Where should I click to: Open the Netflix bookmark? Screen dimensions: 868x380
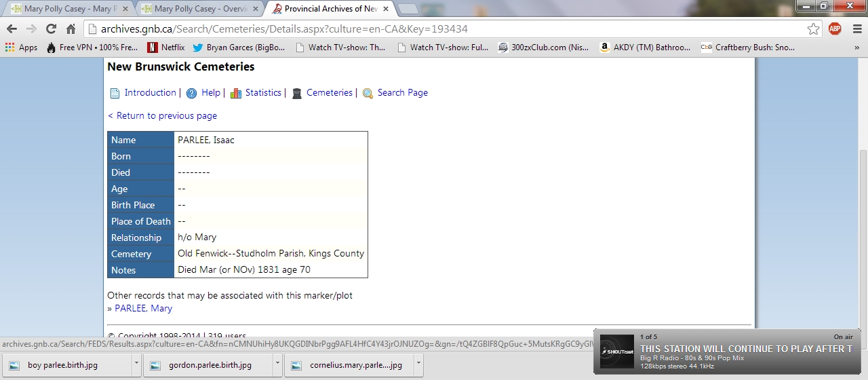pyautogui.click(x=166, y=47)
